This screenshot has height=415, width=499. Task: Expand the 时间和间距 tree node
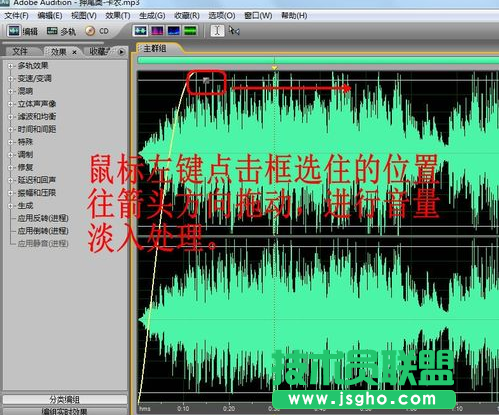[x=10, y=129]
